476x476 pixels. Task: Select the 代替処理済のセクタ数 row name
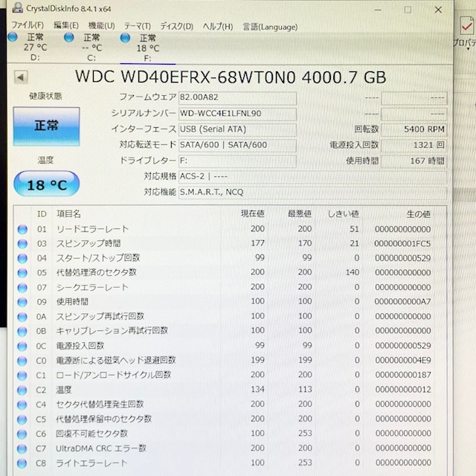click(97, 272)
